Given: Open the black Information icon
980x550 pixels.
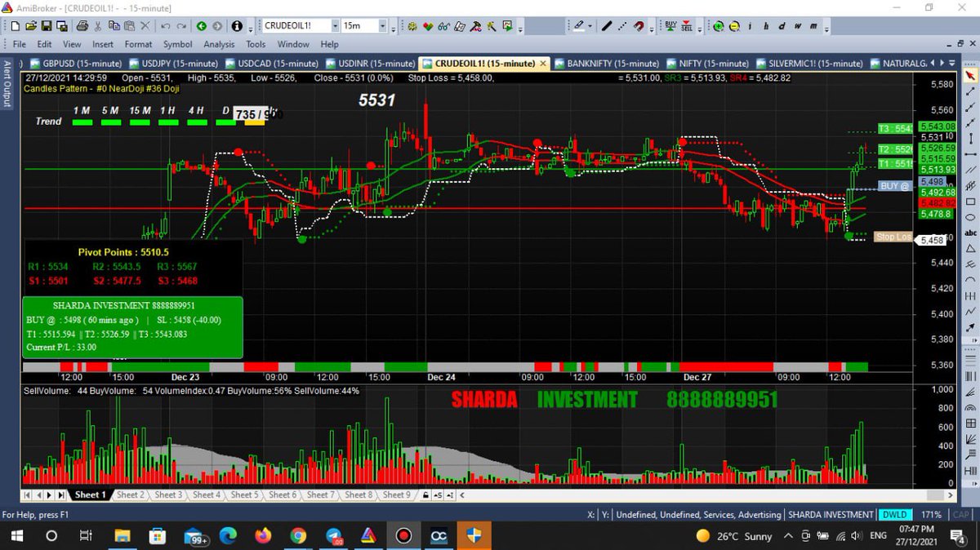Looking at the screenshot, I should [237, 26].
